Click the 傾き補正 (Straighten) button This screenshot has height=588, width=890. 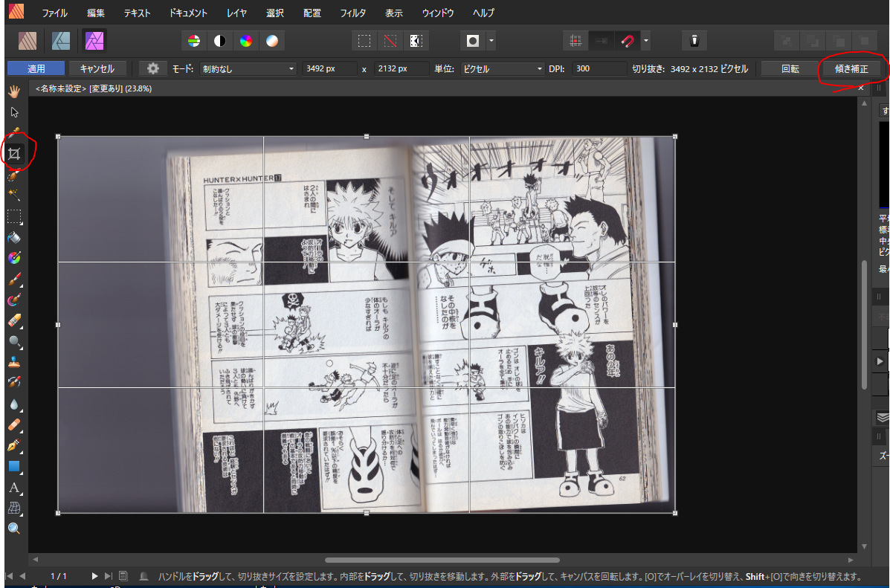tap(851, 68)
